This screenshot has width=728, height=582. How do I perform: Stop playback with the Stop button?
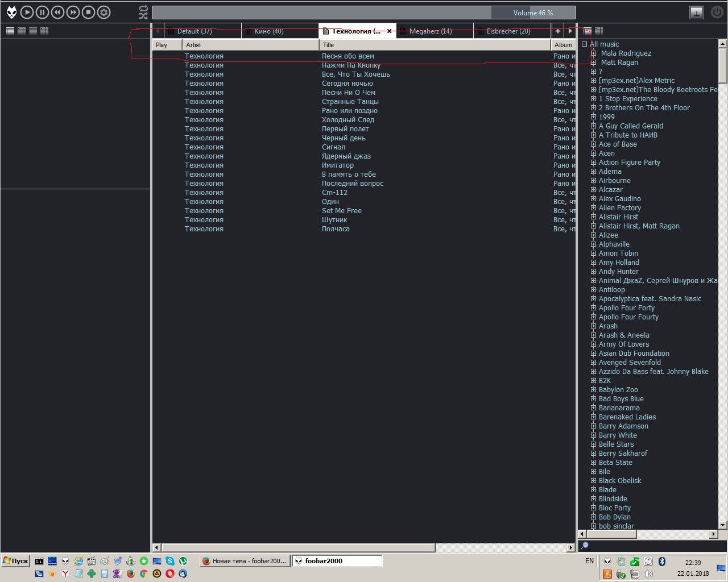pyautogui.click(x=88, y=12)
